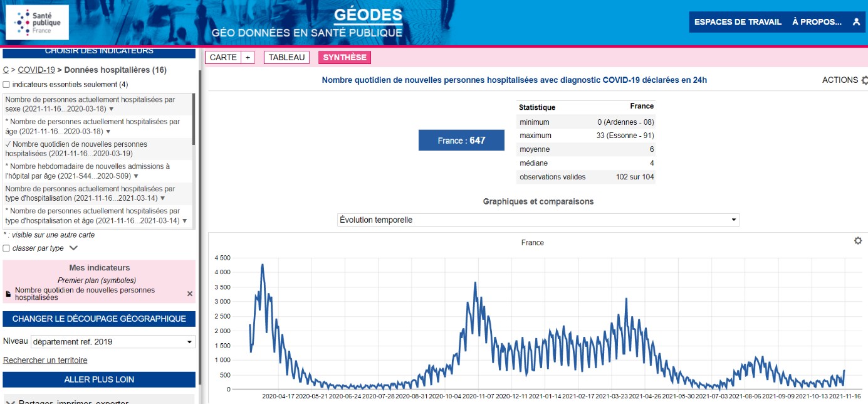Enable indicateurs essentiels seulement checkbox
This screenshot has width=868, height=404.
click(6, 85)
